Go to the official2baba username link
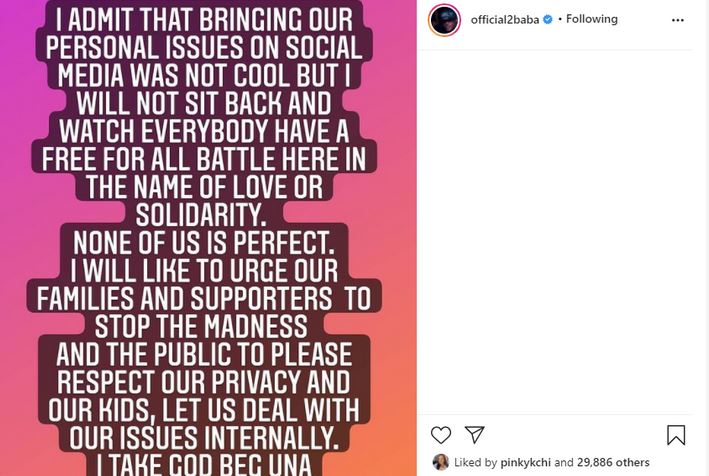709x476 pixels. (505, 19)
